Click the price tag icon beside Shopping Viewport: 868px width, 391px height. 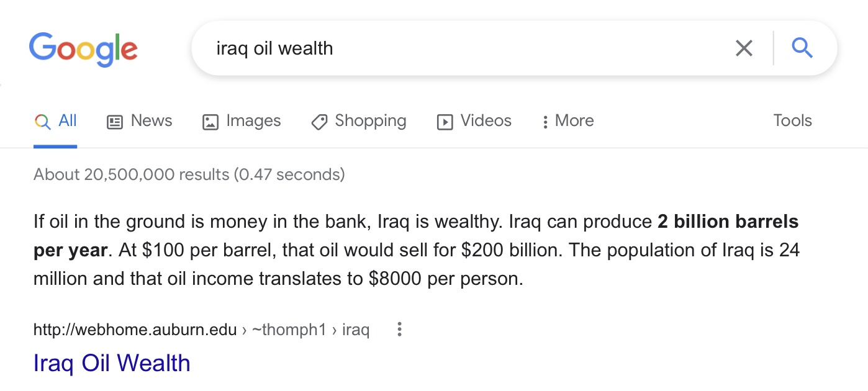tap(319, 122)
